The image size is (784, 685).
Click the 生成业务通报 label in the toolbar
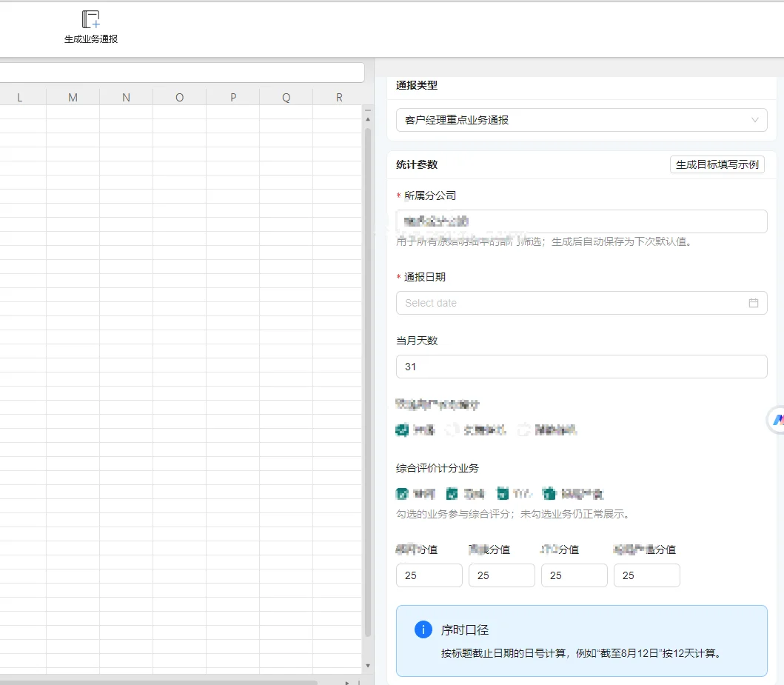[x=91, y=39]
